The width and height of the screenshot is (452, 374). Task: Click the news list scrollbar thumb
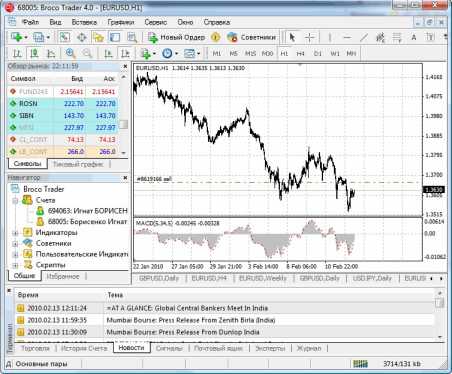coord(440,302)
